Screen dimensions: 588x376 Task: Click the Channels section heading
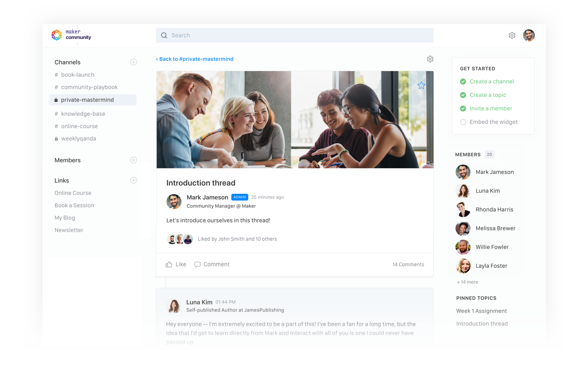pos(68,62)
